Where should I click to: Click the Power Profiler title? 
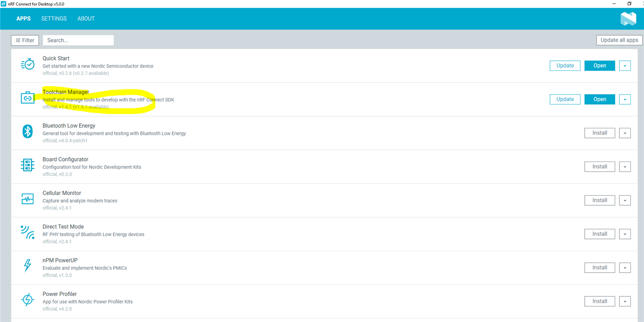click(59, 294)
